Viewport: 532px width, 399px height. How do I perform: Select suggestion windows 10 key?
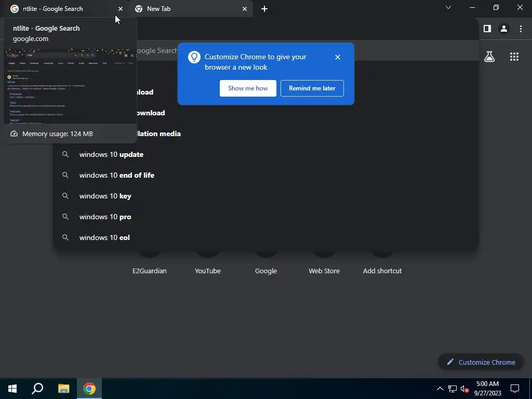265,196
